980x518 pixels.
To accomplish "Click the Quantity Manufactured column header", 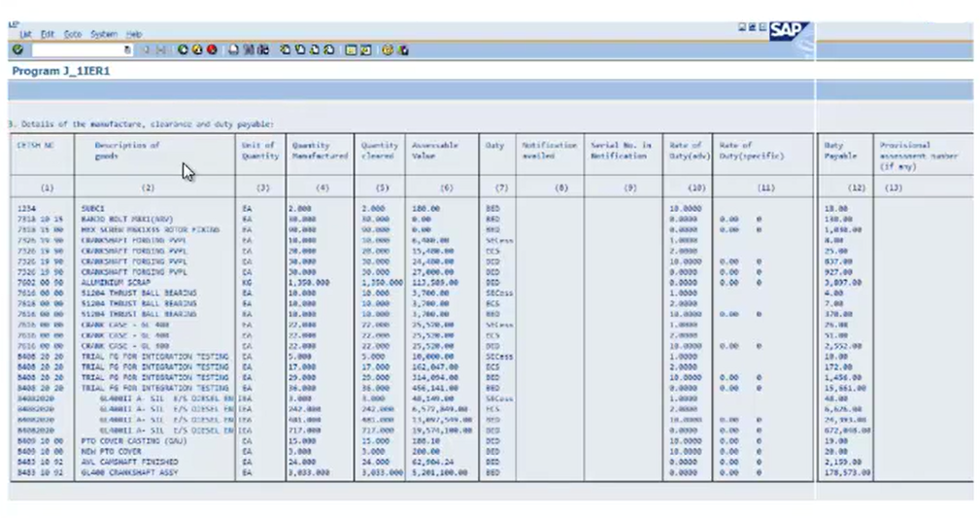I will tap(320, 150).
